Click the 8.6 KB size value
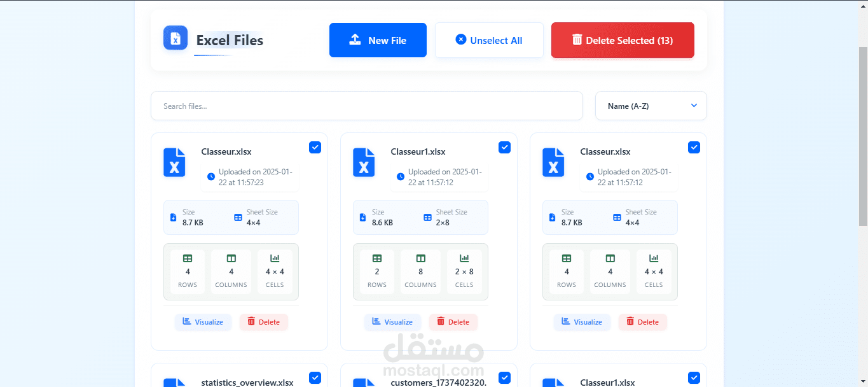The height and width of the screenshot is (387, 868). (x=382, y=223)
